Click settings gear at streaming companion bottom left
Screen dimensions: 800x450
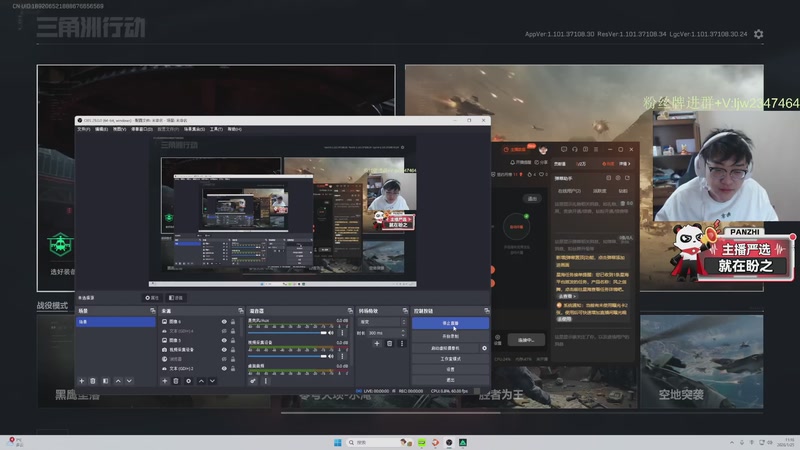coord(497,338)
